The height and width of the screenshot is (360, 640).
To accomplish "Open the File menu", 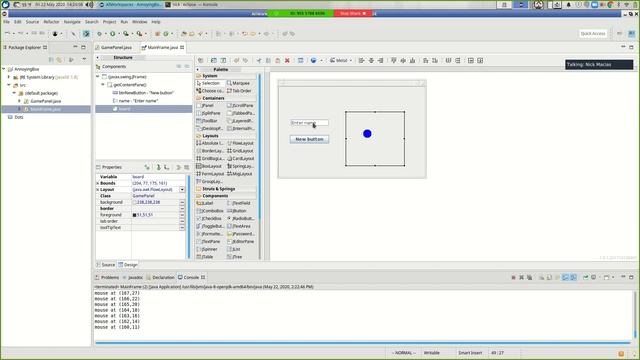I will point(7,22).
